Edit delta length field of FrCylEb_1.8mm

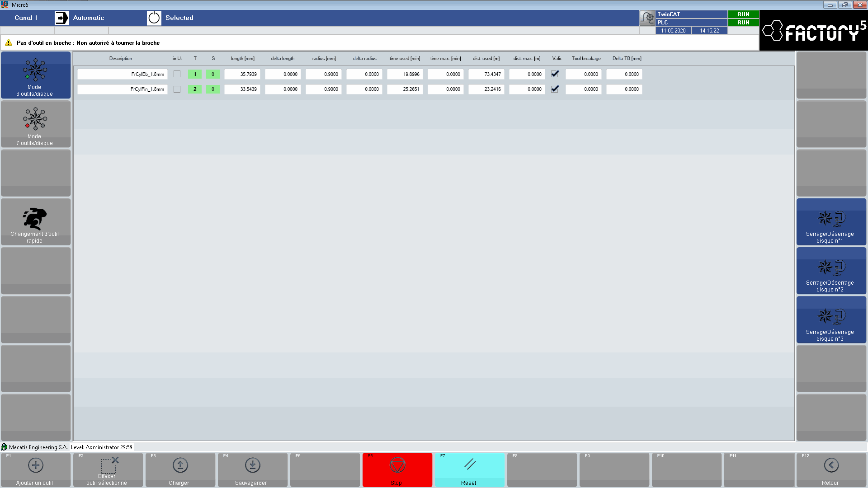point(283,74)
